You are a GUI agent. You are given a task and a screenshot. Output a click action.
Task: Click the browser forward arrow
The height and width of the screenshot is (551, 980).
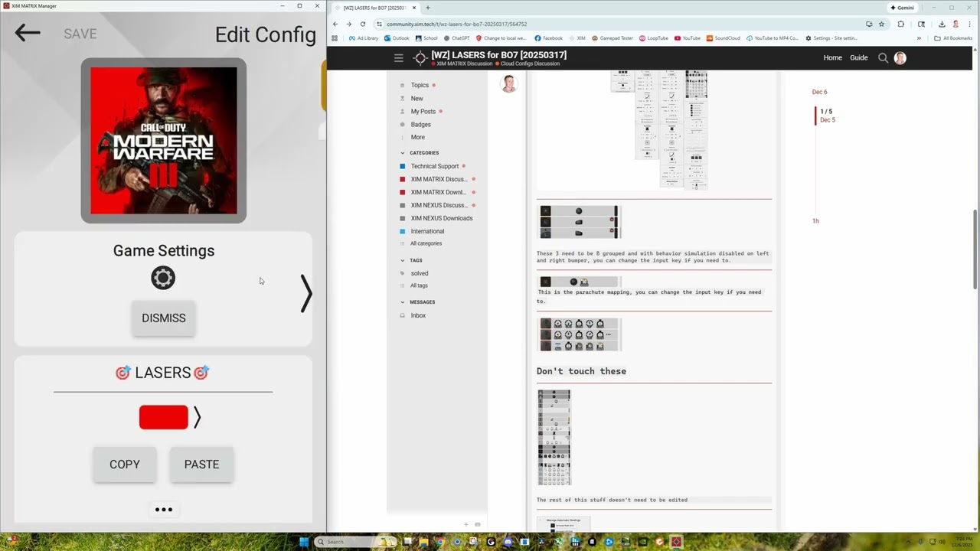click(348, 24)
